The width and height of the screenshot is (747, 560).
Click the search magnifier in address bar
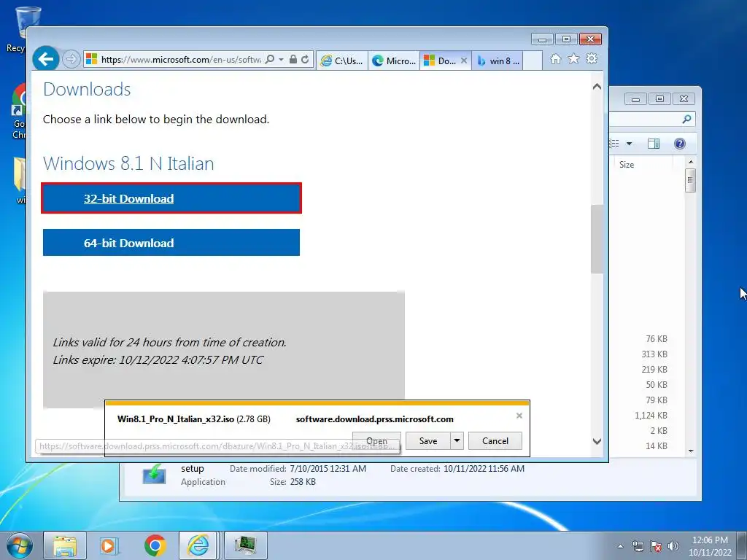pyautogui.click(x=270, y=59)
